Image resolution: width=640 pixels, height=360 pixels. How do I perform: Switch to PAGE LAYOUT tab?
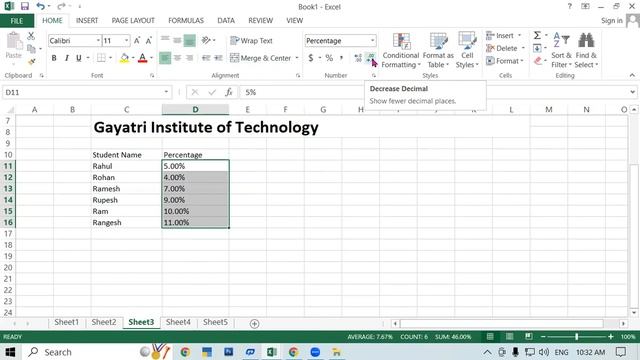point(133,20)
